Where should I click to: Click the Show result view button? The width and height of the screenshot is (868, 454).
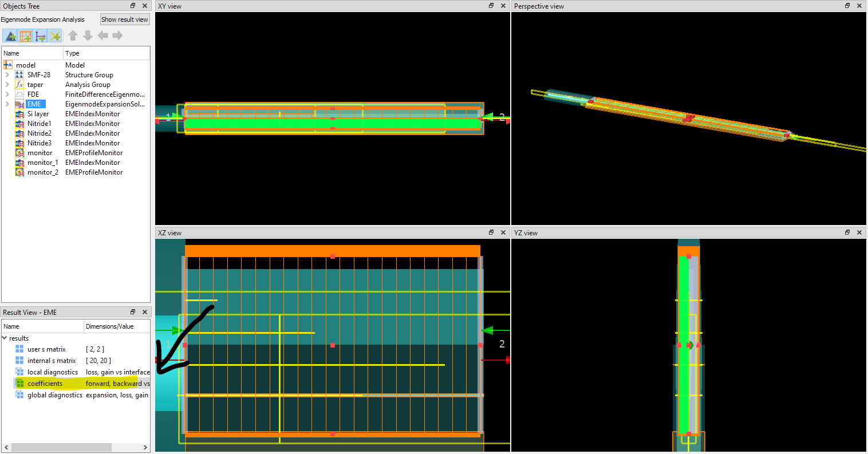point(125,19)
